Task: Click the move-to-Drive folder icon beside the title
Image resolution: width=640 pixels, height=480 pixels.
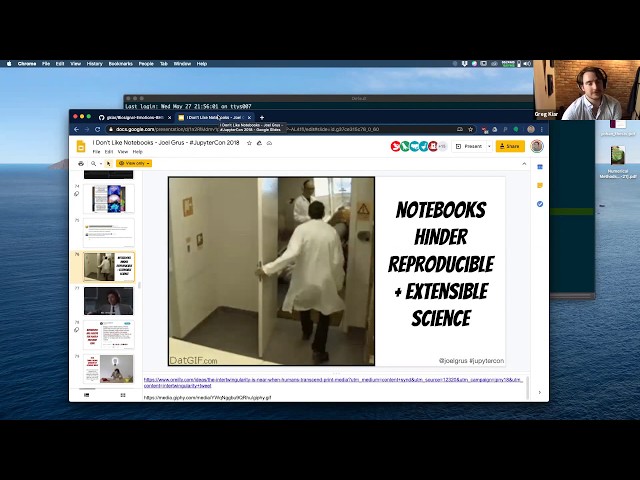Action: [x=259, y=143]
